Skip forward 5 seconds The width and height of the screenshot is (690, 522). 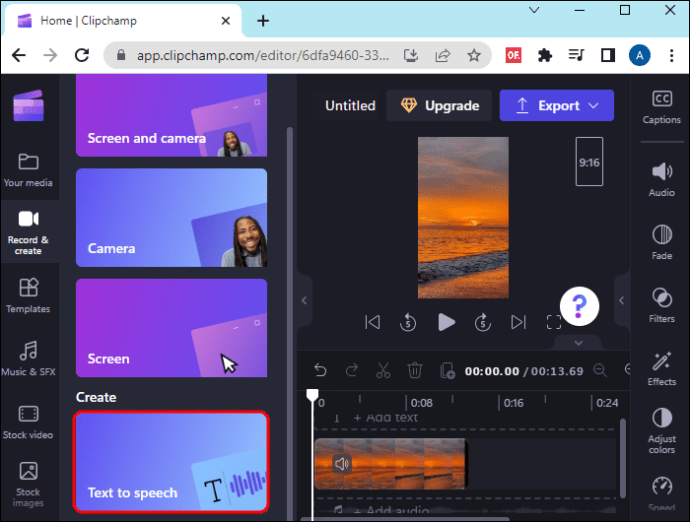pos(483,322)
